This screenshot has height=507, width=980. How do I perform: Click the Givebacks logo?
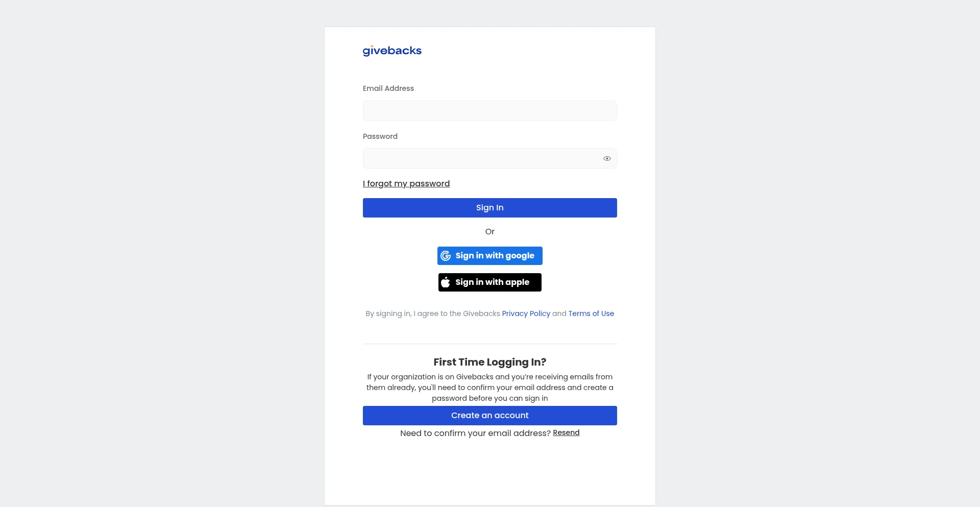point(392,51)
